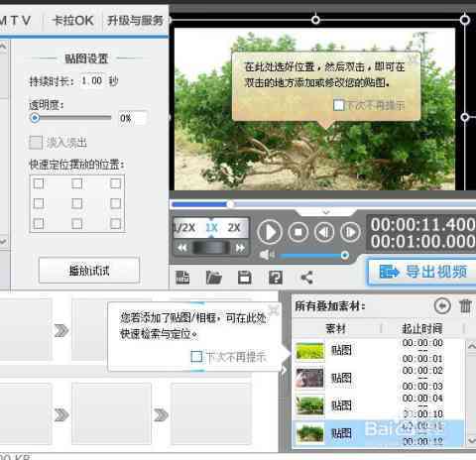
Task: Stop the video playback
Action: (x=298, y=232)
